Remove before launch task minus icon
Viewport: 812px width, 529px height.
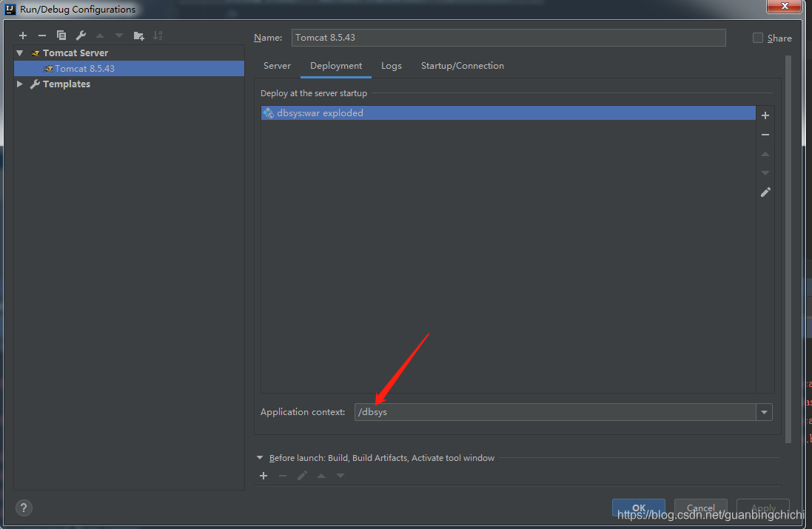[283, 476]
